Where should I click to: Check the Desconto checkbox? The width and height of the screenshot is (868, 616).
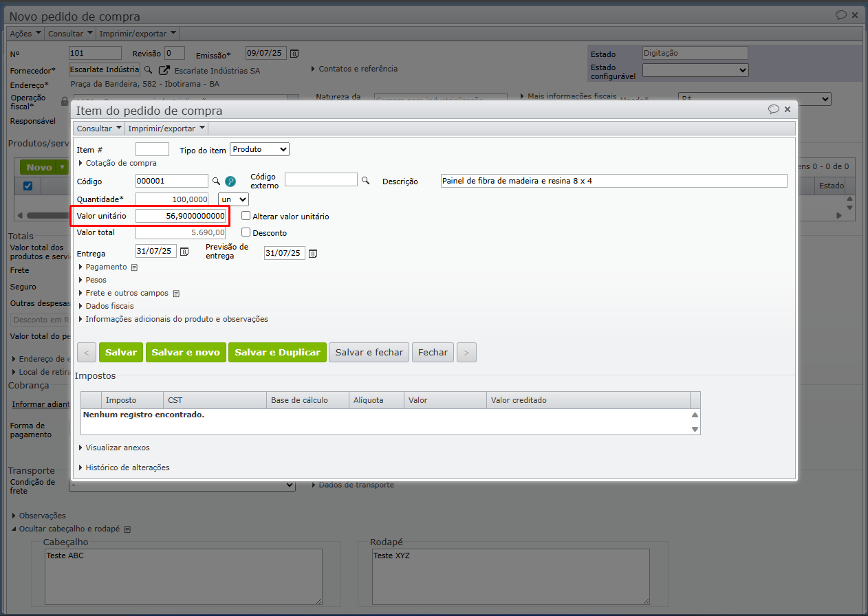pyautogui.click(x=246, y=232)
